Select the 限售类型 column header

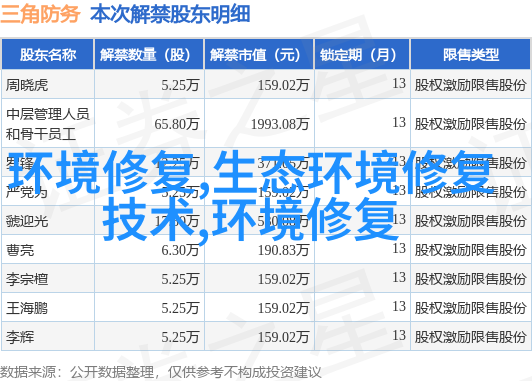[470, 55]
